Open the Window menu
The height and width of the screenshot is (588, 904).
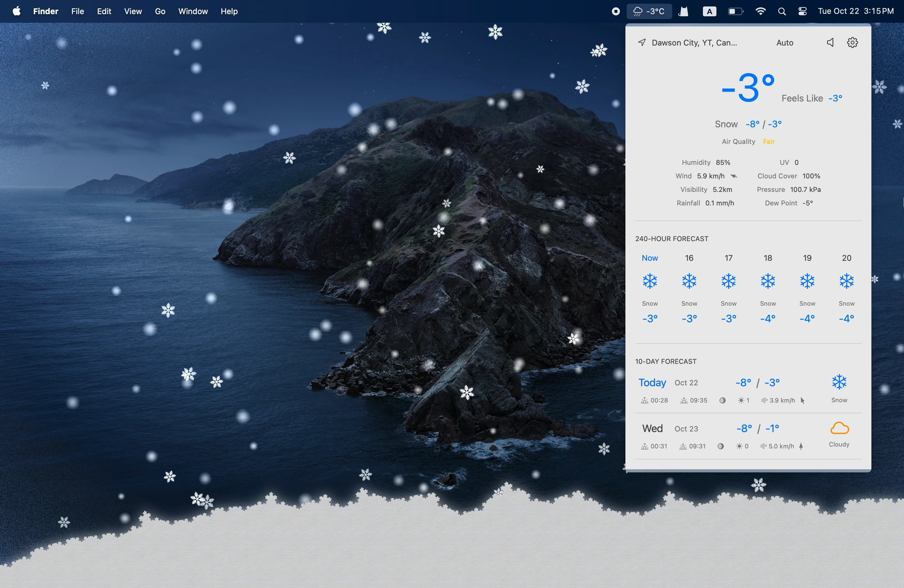(192, 11)
